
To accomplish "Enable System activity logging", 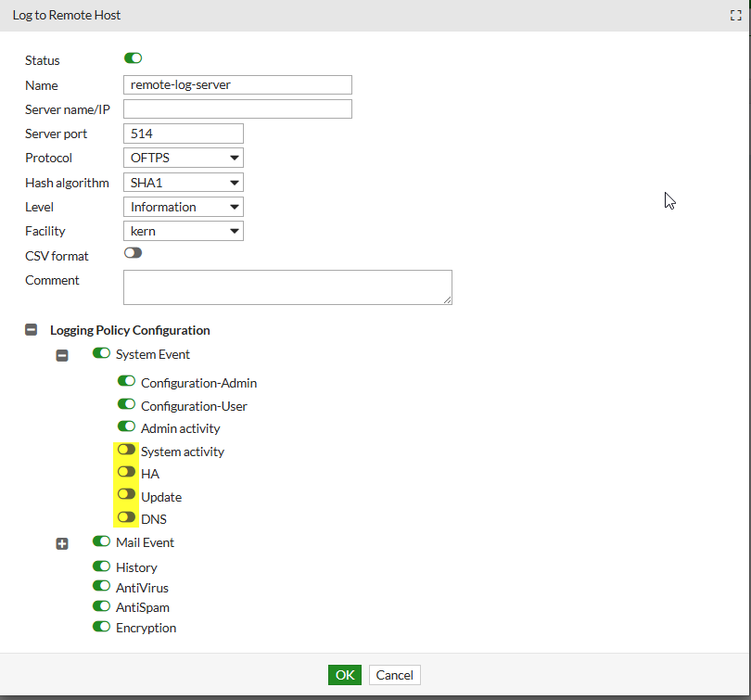I will pyautogui.click(x=126, y=452).
